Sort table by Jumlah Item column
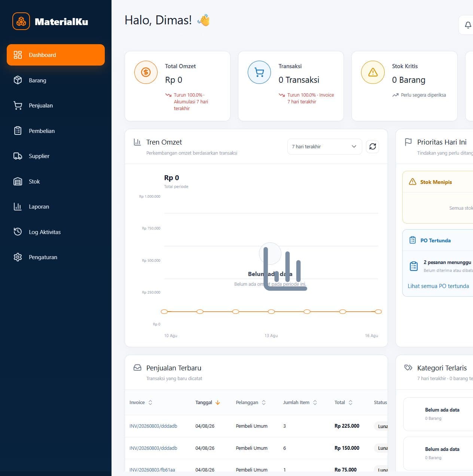Screen dimensions: 473x476 point(300,402)
